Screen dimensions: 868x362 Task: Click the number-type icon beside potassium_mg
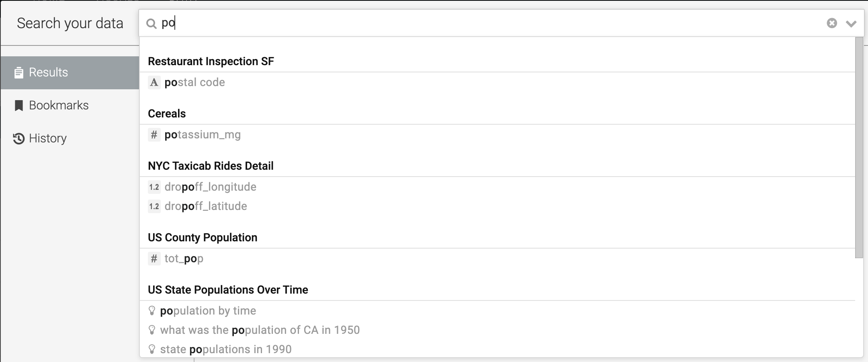(x=154, y=135)
